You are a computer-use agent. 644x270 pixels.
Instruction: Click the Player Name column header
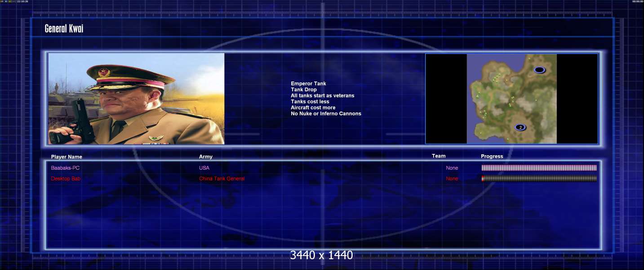coord(67,157)
